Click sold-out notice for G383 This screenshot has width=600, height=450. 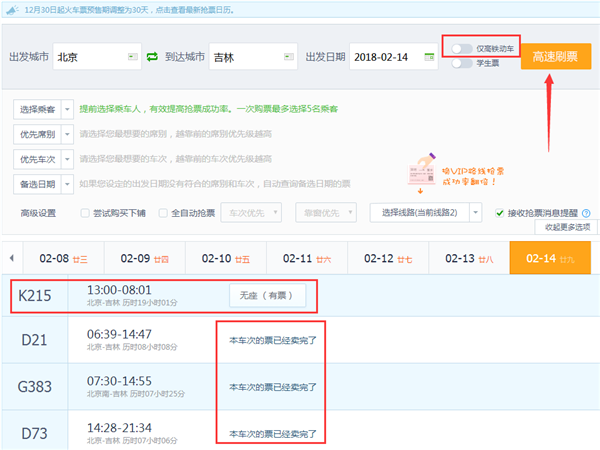tap(273, 387)
